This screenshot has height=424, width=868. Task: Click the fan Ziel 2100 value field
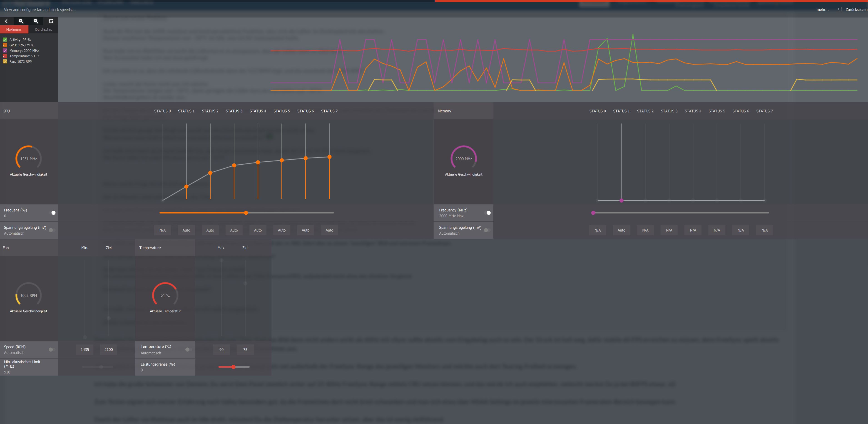(x=109, y=349)
